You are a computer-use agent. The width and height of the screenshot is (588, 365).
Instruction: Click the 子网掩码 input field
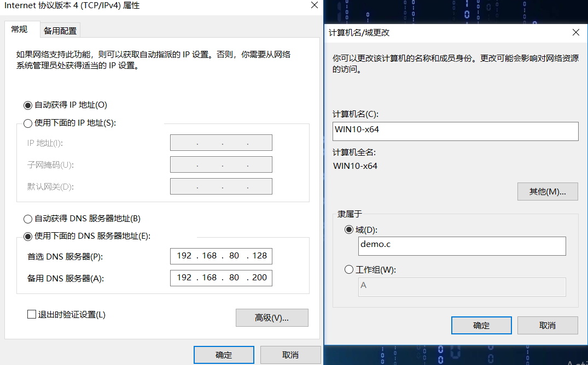[221, 164]
